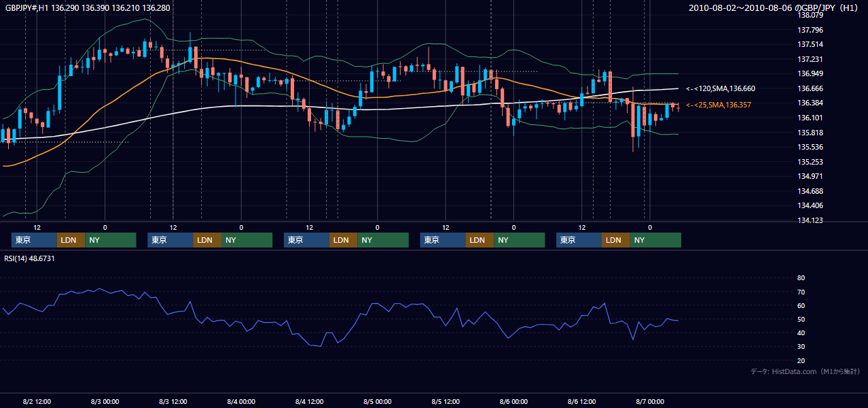Image resolution: width=868 pixels, height=408 pixels.
Task: Select the NY session block for 8/3
Action: tap(247, 240)
